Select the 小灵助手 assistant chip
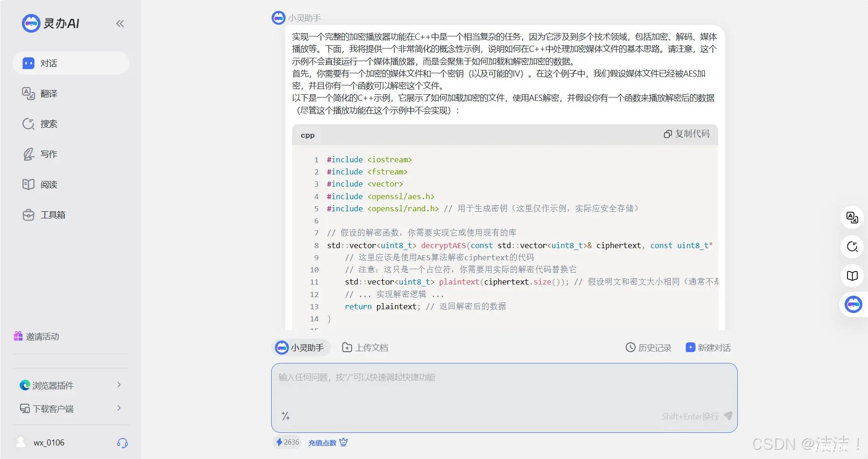 click(x=301, y=348)
